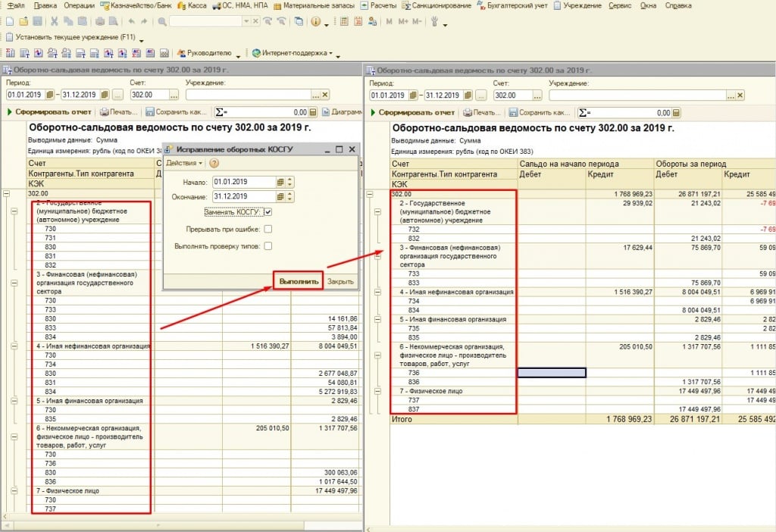
Task: Enable the Выполнять проверку типов checkbox
Action: [x=268, y=246]
